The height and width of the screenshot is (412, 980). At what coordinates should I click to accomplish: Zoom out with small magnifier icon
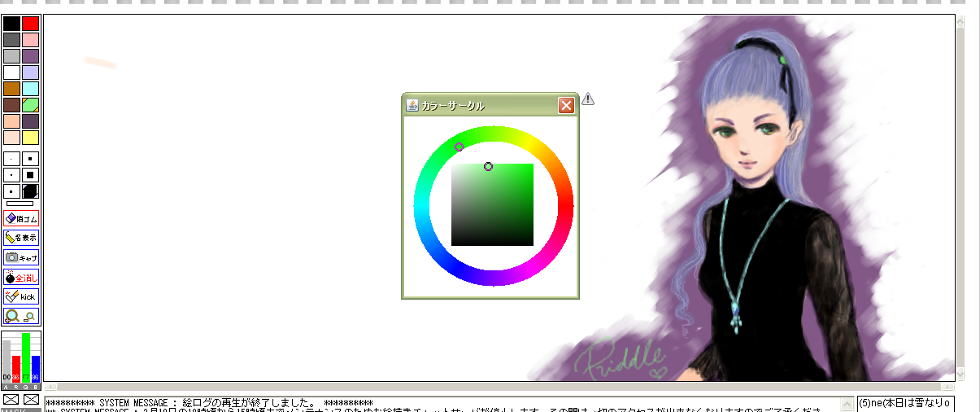click(30, 317)
